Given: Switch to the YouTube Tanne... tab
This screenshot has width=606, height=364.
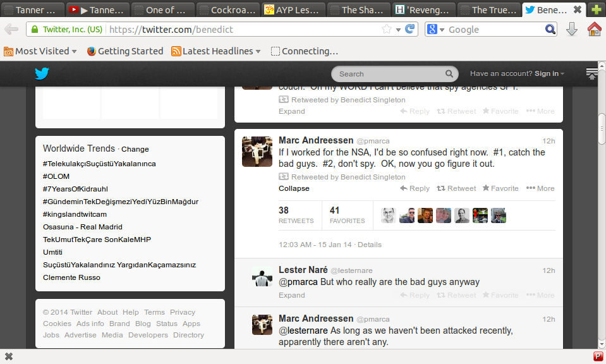Looking at the screenshot, I should [97, 9].
